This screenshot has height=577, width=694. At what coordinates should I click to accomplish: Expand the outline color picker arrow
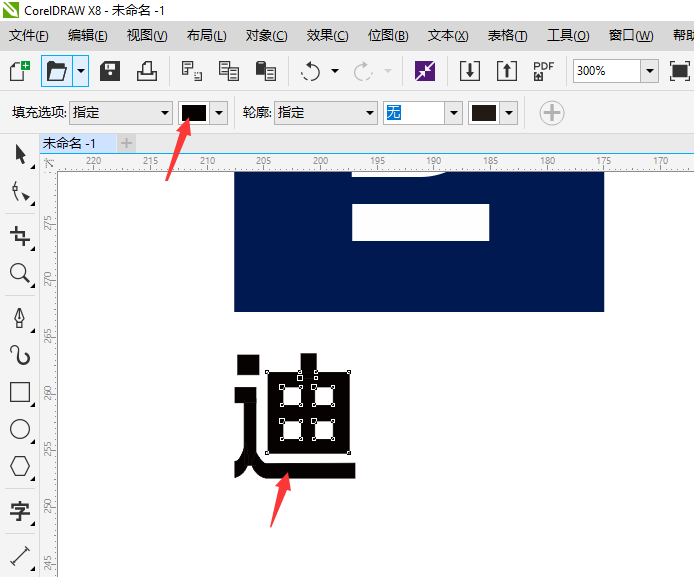click(x=509, y=112)
